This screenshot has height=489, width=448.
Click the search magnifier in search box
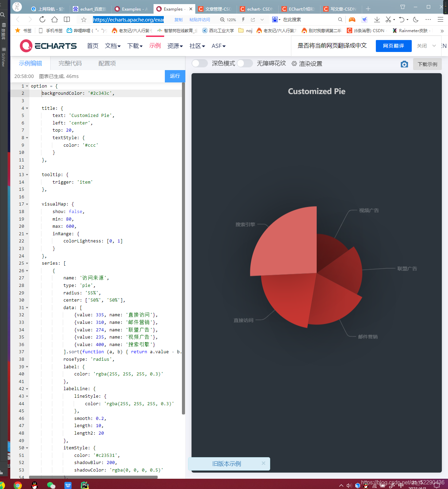point(340,20)
